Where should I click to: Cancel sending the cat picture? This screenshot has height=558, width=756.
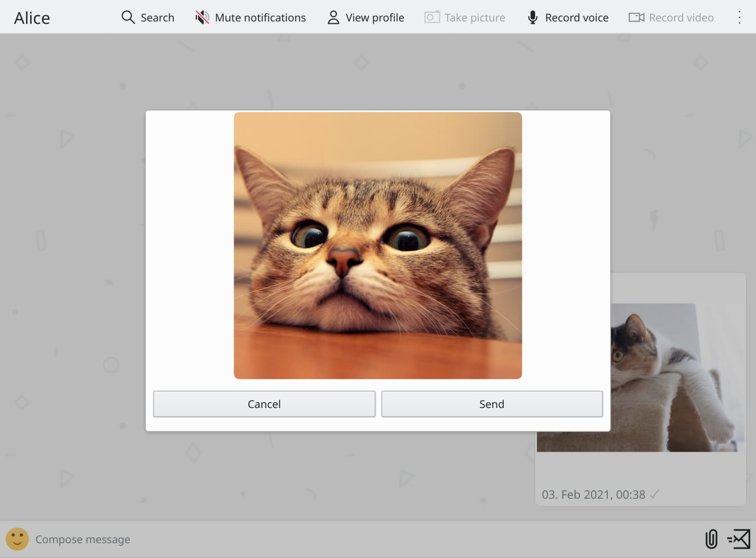pos(264,404)
